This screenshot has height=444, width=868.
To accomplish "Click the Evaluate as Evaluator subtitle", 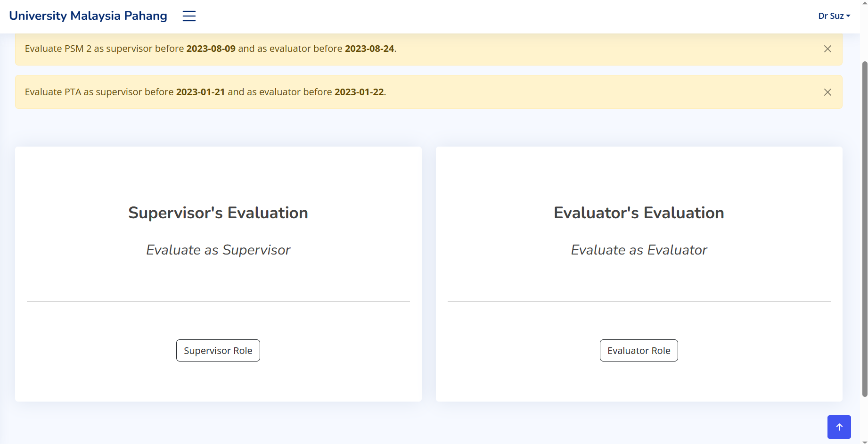I will 639,250.
